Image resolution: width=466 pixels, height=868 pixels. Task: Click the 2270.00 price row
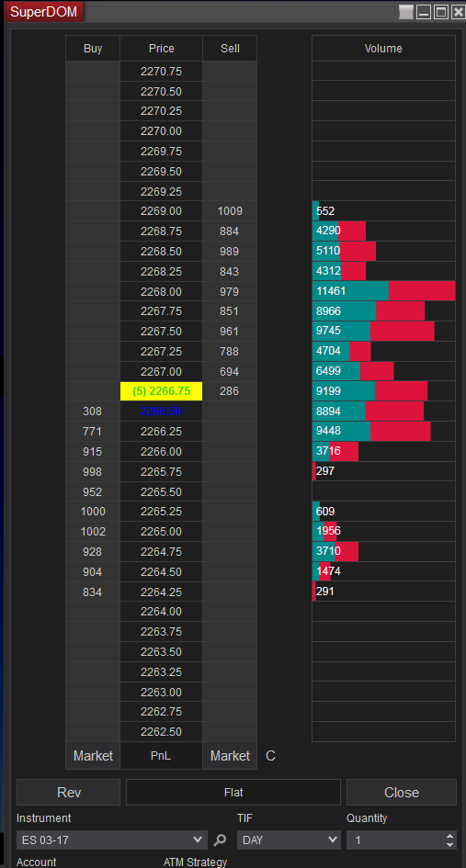coord(161,131)
